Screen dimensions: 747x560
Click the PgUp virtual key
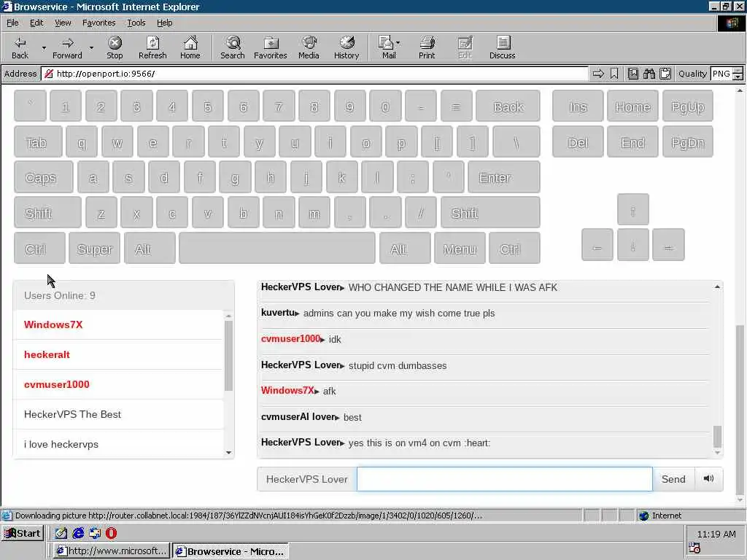click(687, 106)
